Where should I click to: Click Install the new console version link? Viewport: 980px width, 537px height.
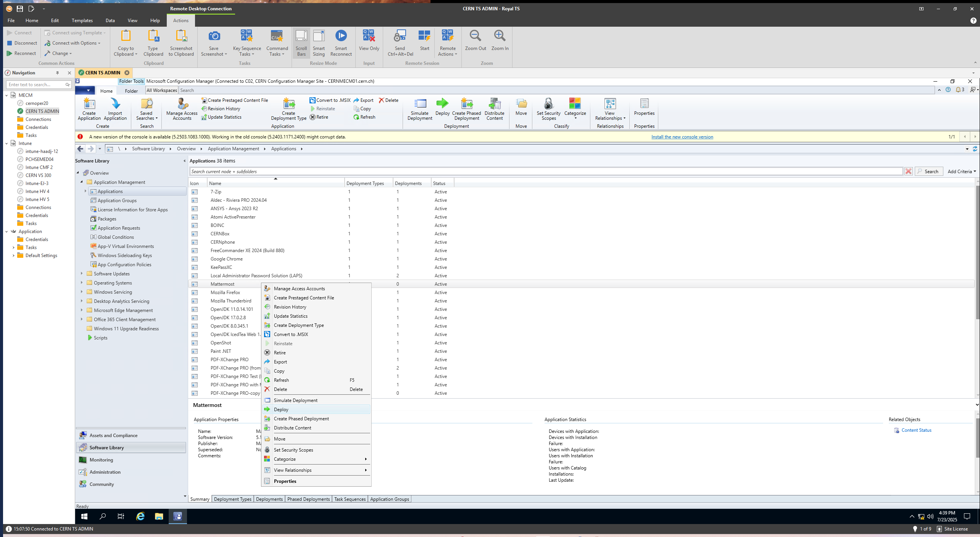[682, 137]
